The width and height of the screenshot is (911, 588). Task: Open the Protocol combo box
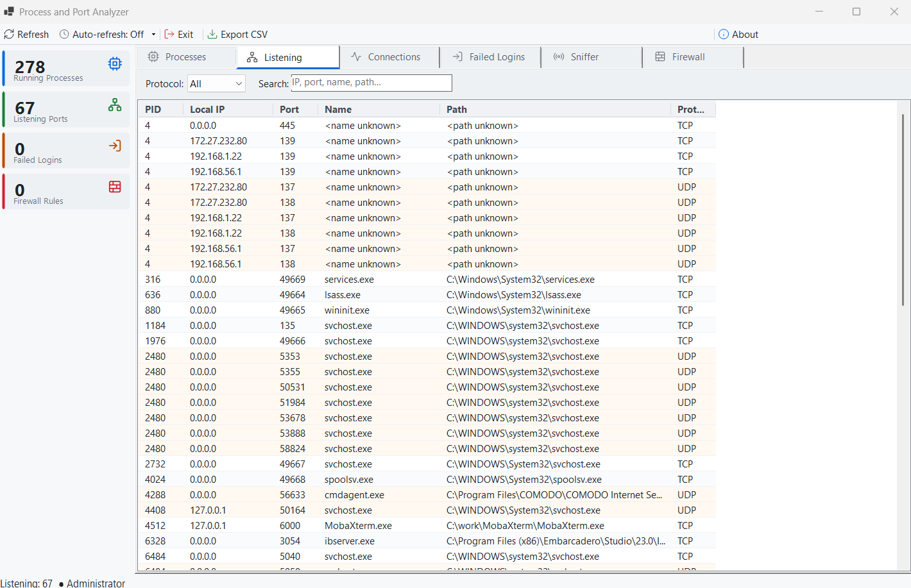point(216,83)
